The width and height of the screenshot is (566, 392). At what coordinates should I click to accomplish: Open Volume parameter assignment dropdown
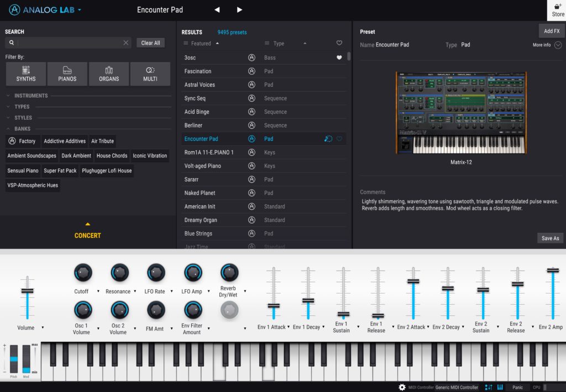tap(43, 328)
